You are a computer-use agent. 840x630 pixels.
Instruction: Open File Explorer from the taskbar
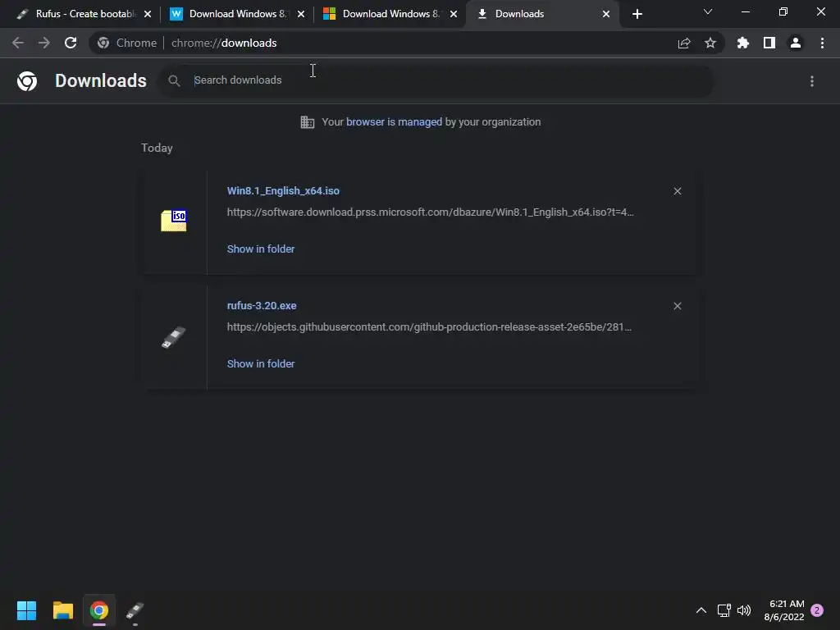pyautogui.click(x=62, y=610)
